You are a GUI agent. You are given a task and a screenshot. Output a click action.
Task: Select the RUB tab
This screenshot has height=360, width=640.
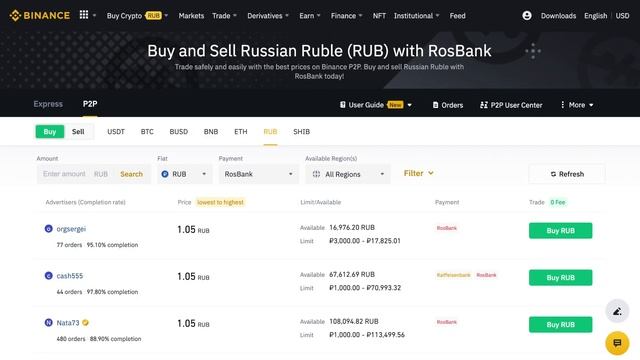click(x=270, y=131)
